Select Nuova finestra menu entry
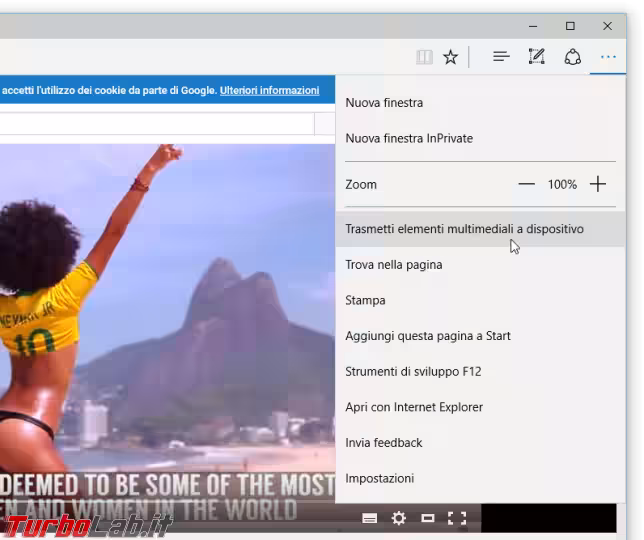The height and width of the screenshot is (540, 644). coord(384,102)
